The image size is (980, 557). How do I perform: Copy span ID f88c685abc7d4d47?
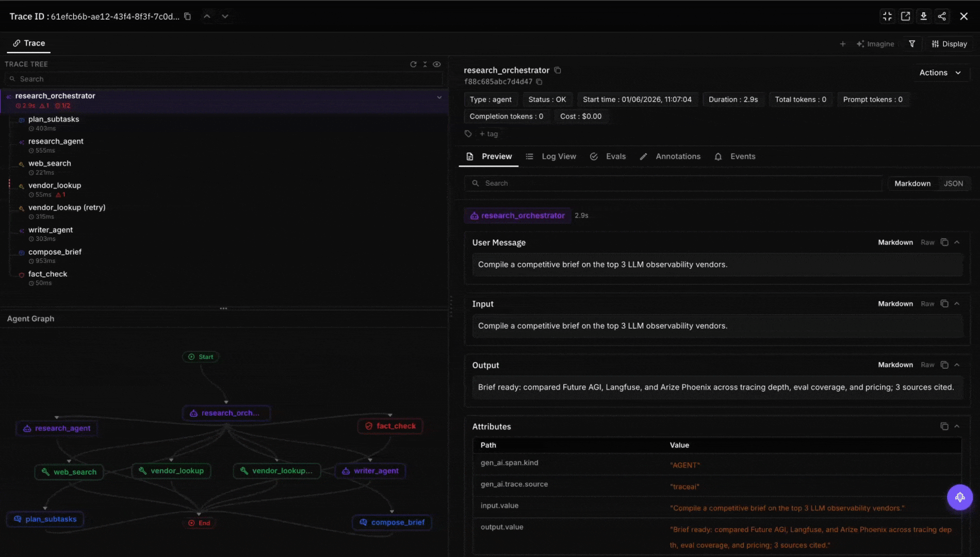pyautogui.click(x=540, y=82)
